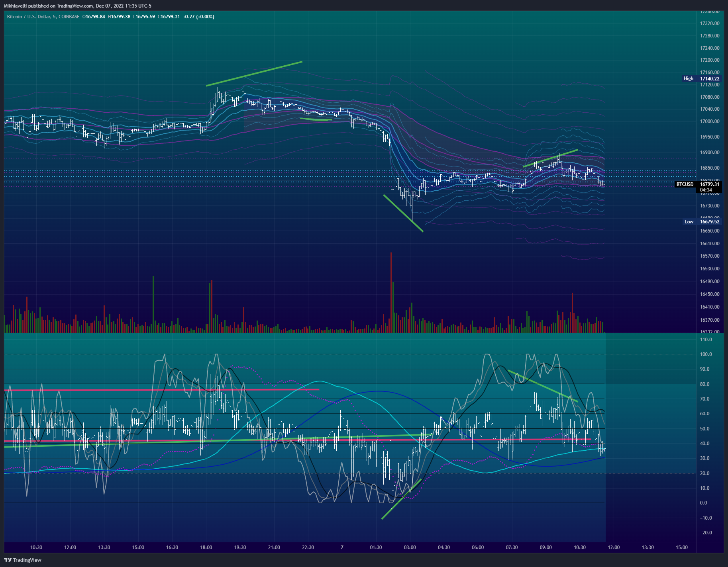Click the 16530.00 price axis label
Viewport: 728px width, 567px height.
[x=710, y=269]
